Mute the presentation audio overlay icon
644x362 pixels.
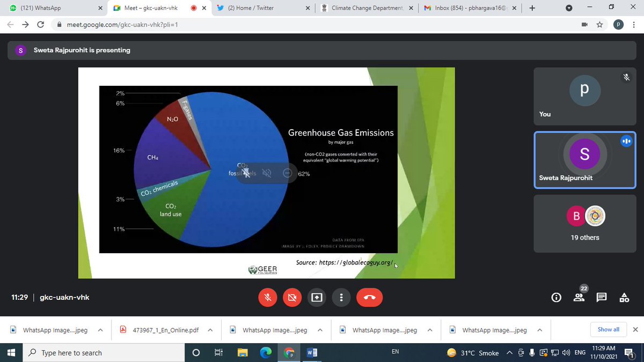pos(267,173)
